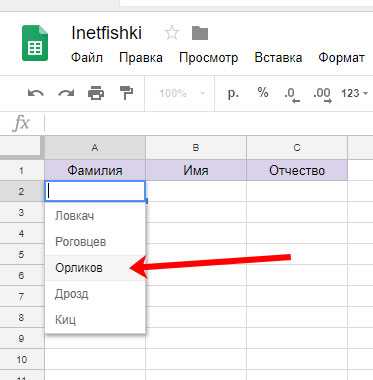Open the Файл menu
The width and height of the screenshot is (373, 380).
tap(87, 58)
